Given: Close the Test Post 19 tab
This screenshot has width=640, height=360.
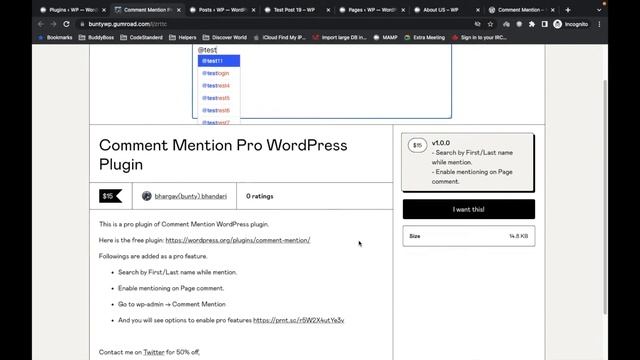Looking at the screenshot, I should click(x=328, y=10).
